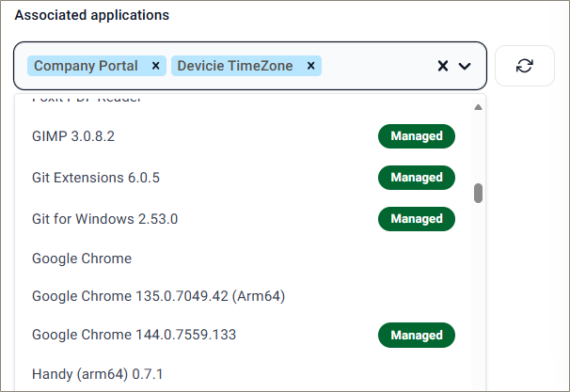Pick Google Chrome 135.0.7049.42 (Arm64)

158,296
